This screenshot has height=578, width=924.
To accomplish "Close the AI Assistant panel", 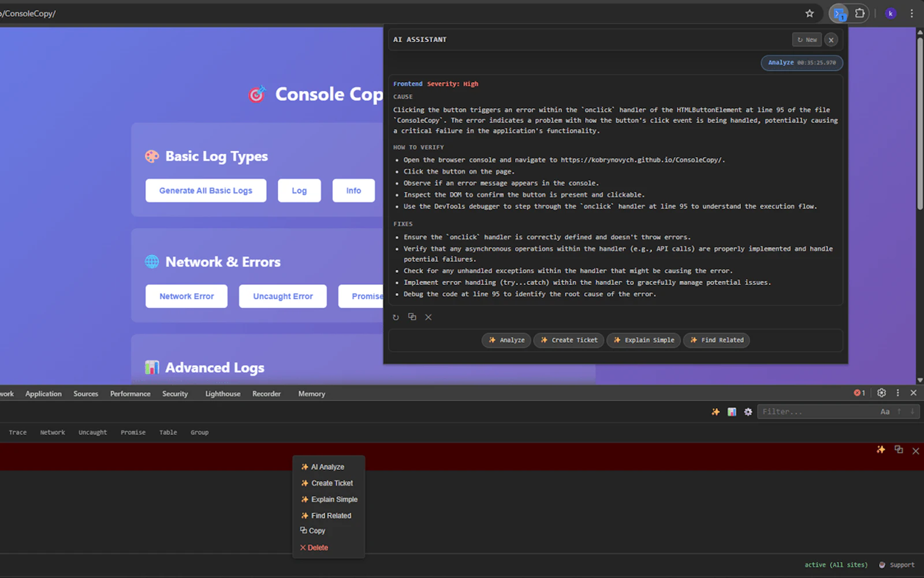I will (x=831, y=40).
